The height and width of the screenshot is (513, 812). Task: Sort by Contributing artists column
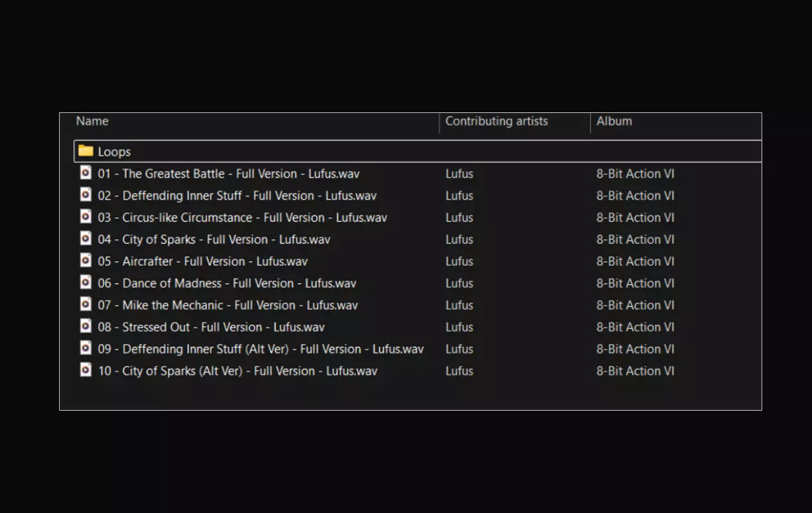[496, 121]
